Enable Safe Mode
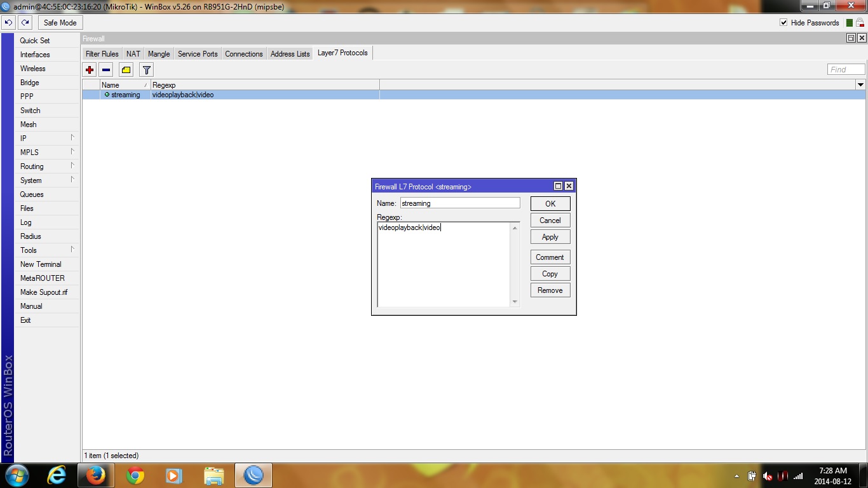Image resolution: width=868 pixels, height=488 pixels. click(60, 22)
